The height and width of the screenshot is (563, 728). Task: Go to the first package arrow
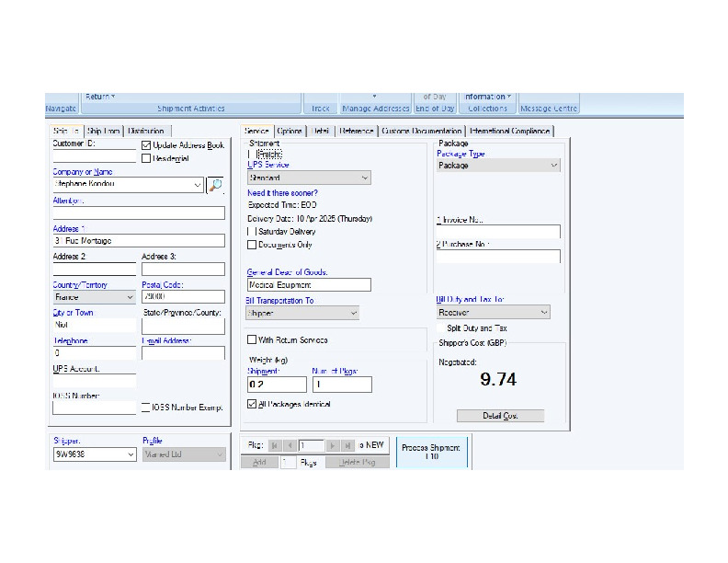coord(273,445)
